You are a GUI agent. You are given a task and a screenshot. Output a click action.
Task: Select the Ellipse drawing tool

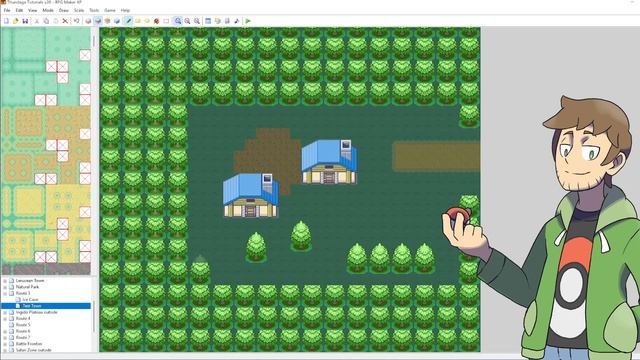point(147,21)
